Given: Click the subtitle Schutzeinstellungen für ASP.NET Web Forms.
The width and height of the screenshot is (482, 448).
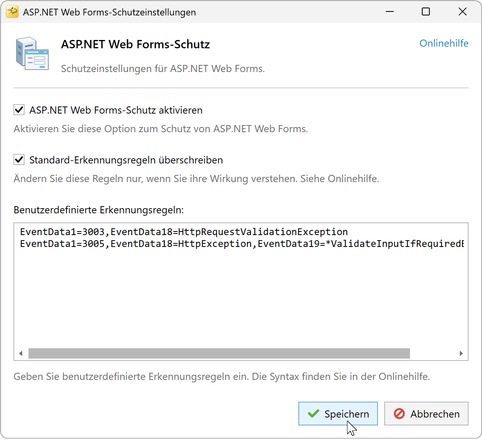Looking at the screenshot, I should pos(163,69).
